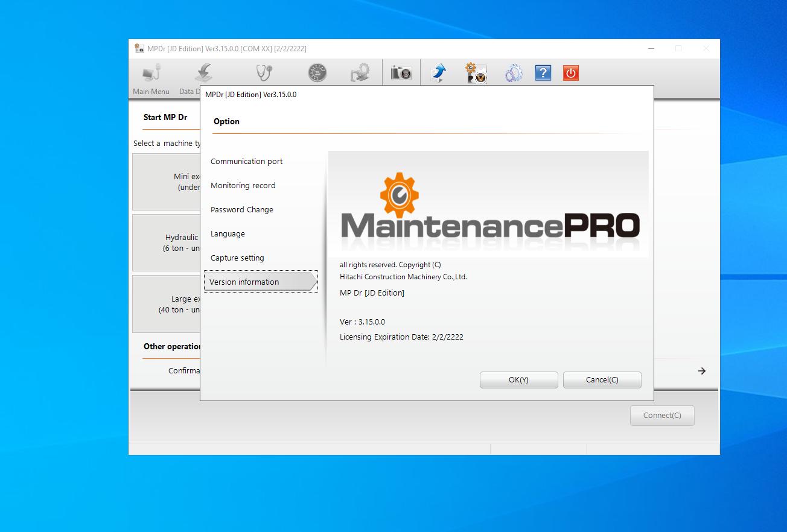Click the blue upload arrow icon
787x532 pixels.
point(439,71)
